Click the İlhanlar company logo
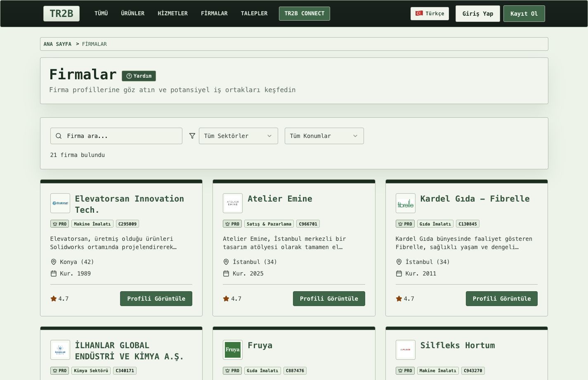 click(60, 350)
